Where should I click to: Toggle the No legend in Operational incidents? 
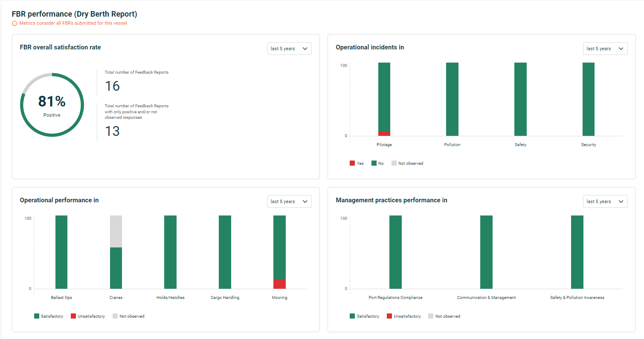tap(377, 164)
